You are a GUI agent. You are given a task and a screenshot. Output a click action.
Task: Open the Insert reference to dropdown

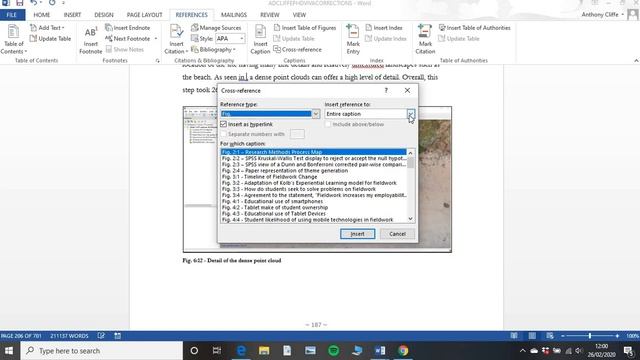[411, 114]
